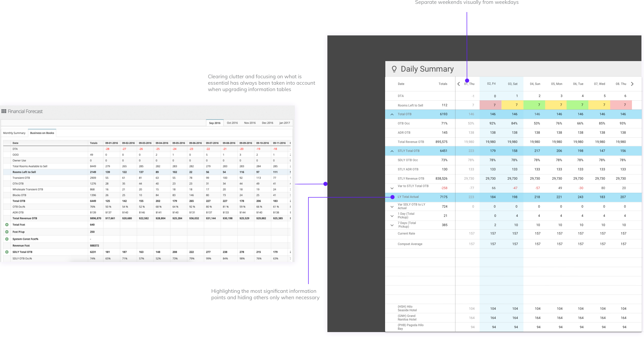This screenshot has height=339, width=644.
Task: Open the Business on Books tab
Action: click(42, 133)
